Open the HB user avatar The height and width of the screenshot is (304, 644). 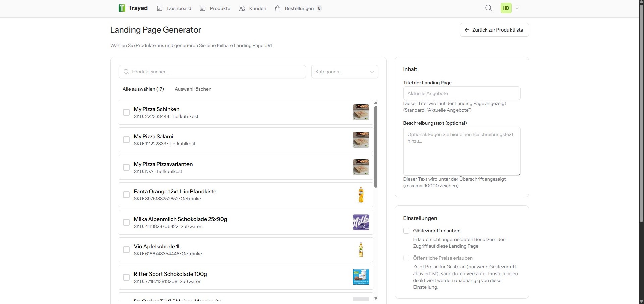click(x=506, y=8)
